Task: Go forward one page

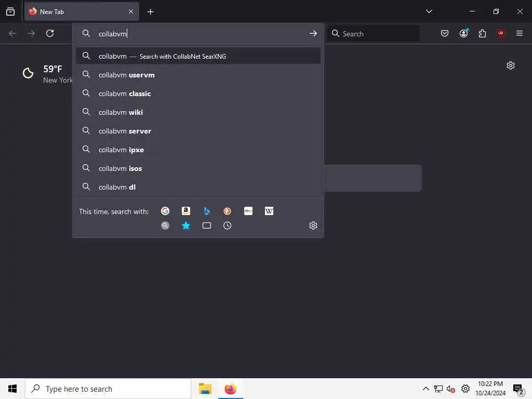Action: [x=31, y=33]
